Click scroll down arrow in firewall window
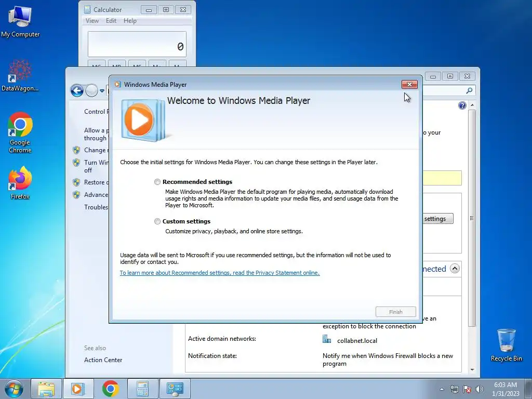 point(472,369)
